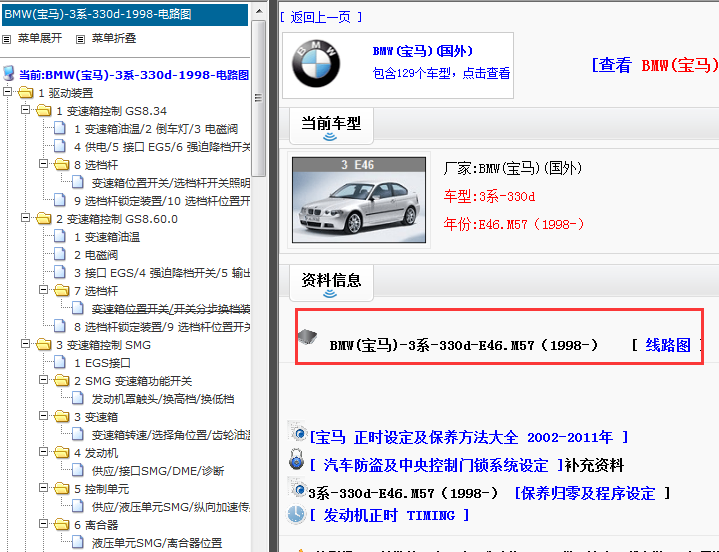
Task: Click the 菜单展开 menu expand button
Action: click(x=38, y=38)
